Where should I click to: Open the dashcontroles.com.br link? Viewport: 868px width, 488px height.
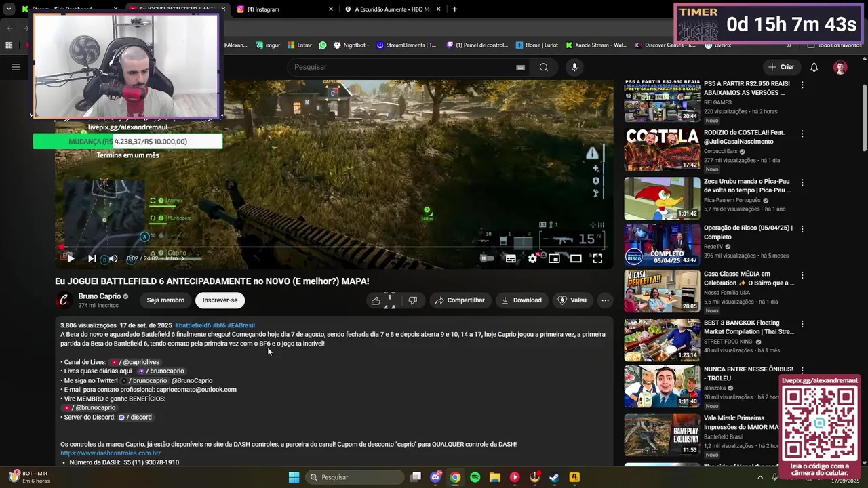(x=111, y=453)
